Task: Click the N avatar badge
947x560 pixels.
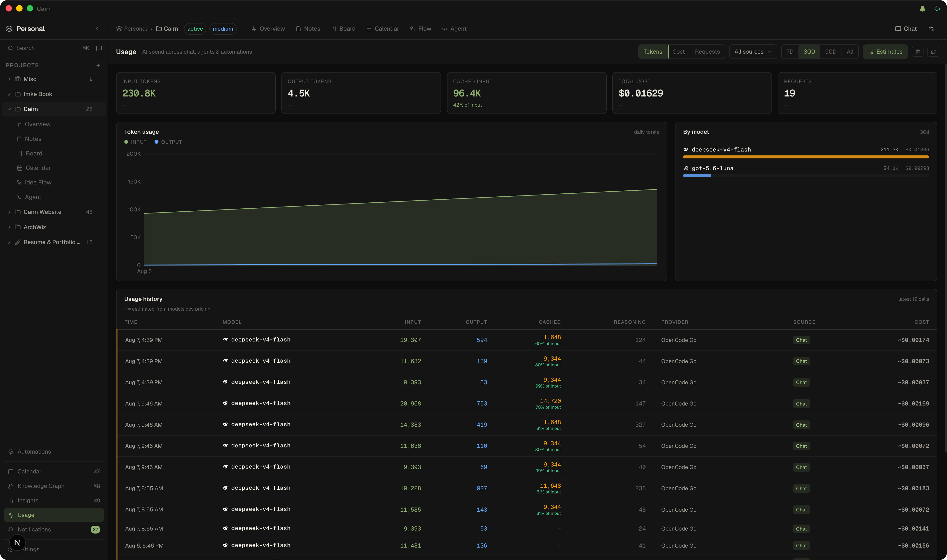Action: point(17,543)
